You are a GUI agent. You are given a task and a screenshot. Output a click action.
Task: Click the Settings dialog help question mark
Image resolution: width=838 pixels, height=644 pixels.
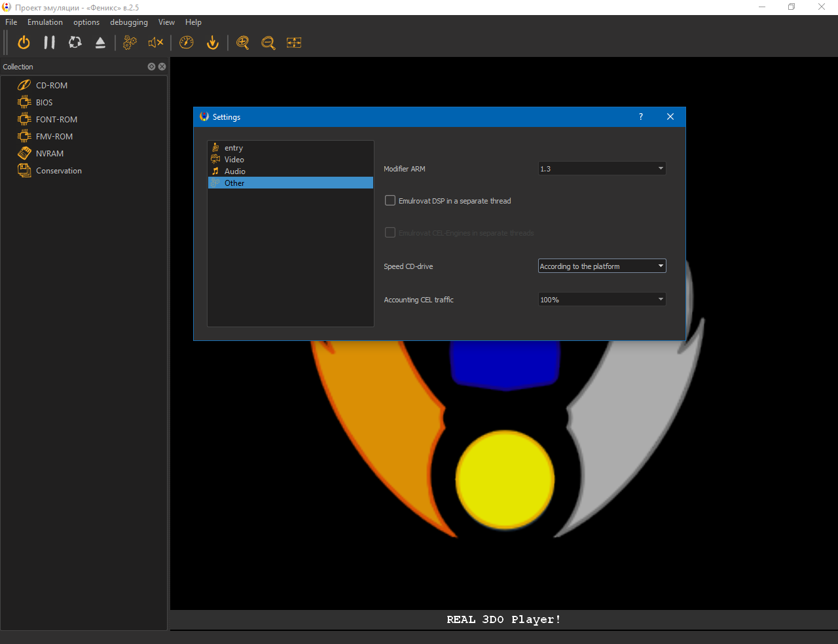tap(641, 116)
